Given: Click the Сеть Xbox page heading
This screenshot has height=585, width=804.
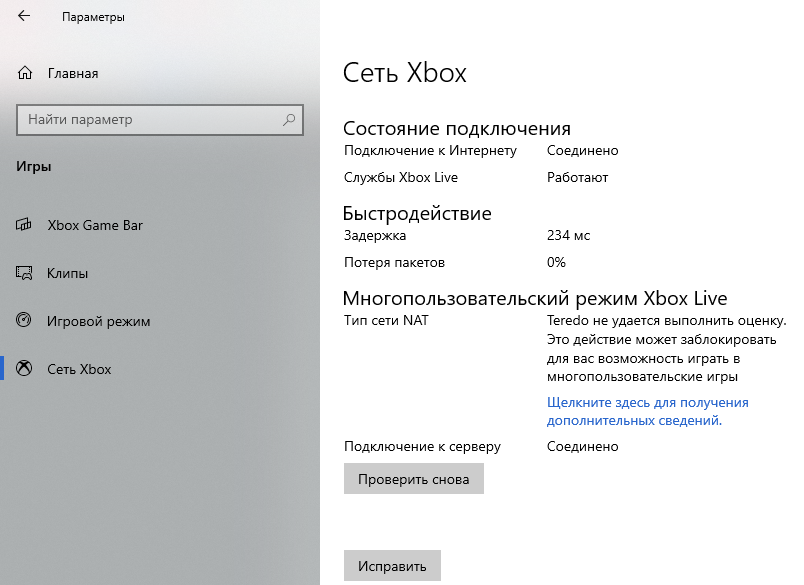Looking at the screenshot, I should coord(405,72).
